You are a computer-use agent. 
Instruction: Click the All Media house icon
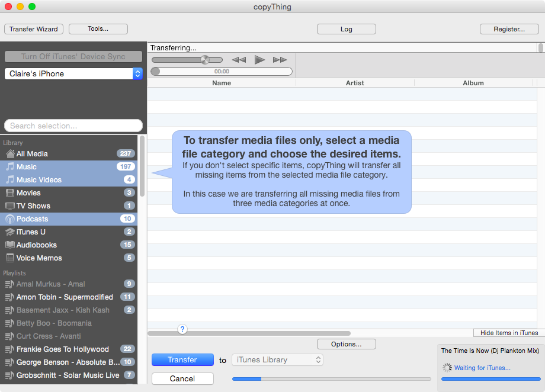(10, 153)
